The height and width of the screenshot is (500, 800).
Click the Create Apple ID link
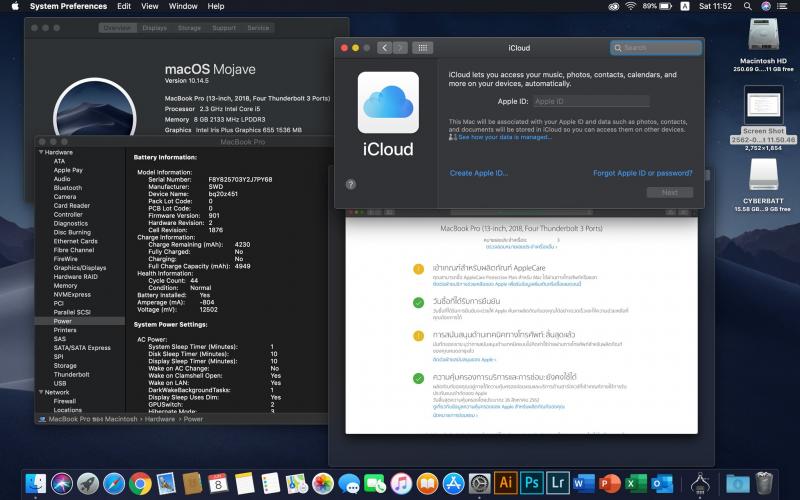[x=479, y=173]
